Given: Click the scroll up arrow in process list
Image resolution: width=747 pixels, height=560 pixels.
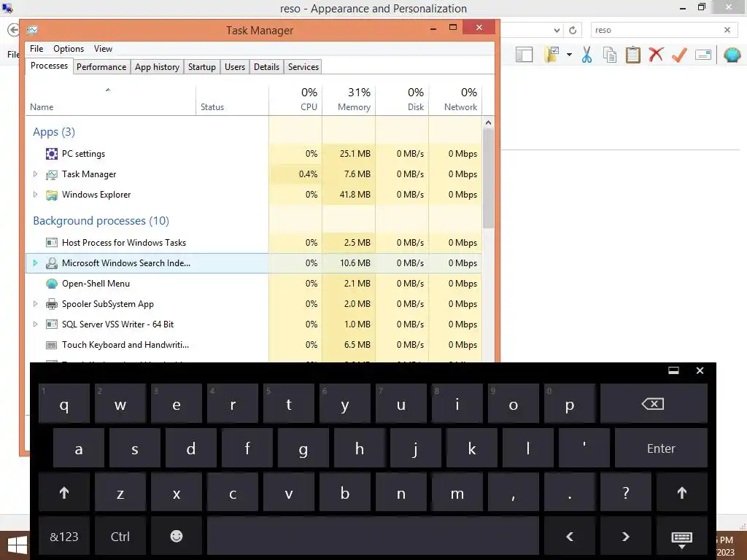Looking at the screenshot, I should point(488,122).
